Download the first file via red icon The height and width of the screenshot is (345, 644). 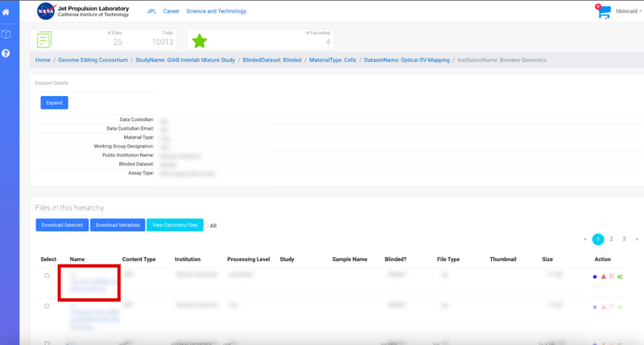coord(603,276)
